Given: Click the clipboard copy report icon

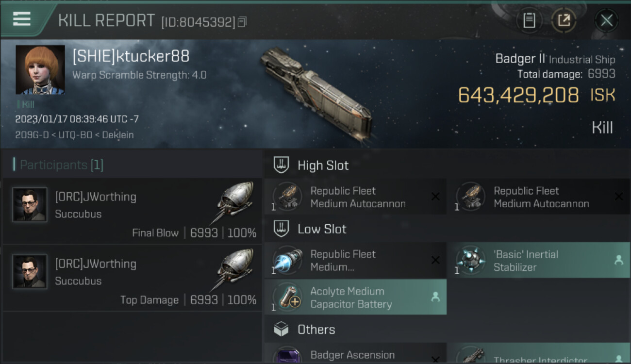Looking at the screenshot, I should pos(529,20).
